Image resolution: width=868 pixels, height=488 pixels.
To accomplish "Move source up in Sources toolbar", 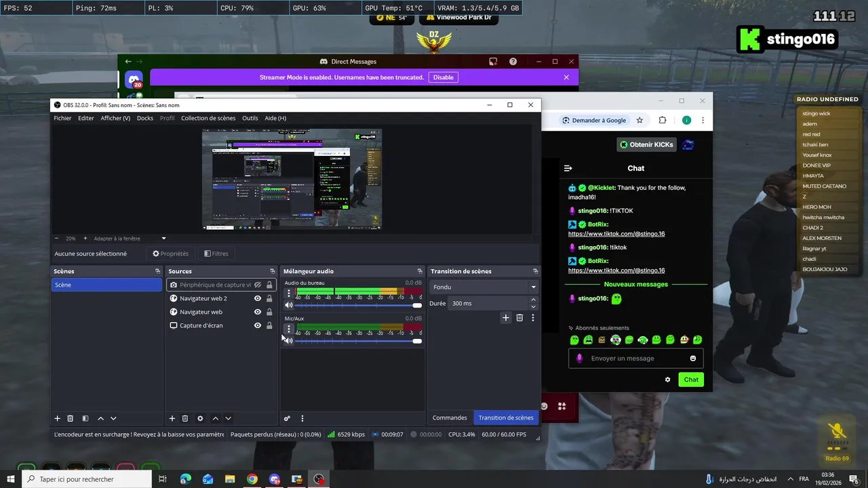I will coord(215,418).
